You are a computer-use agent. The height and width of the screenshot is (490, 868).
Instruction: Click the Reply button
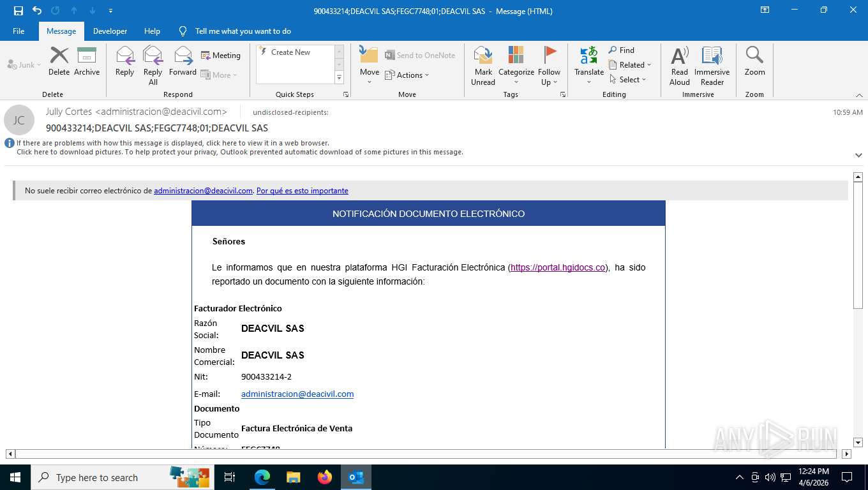coord(125,62)
